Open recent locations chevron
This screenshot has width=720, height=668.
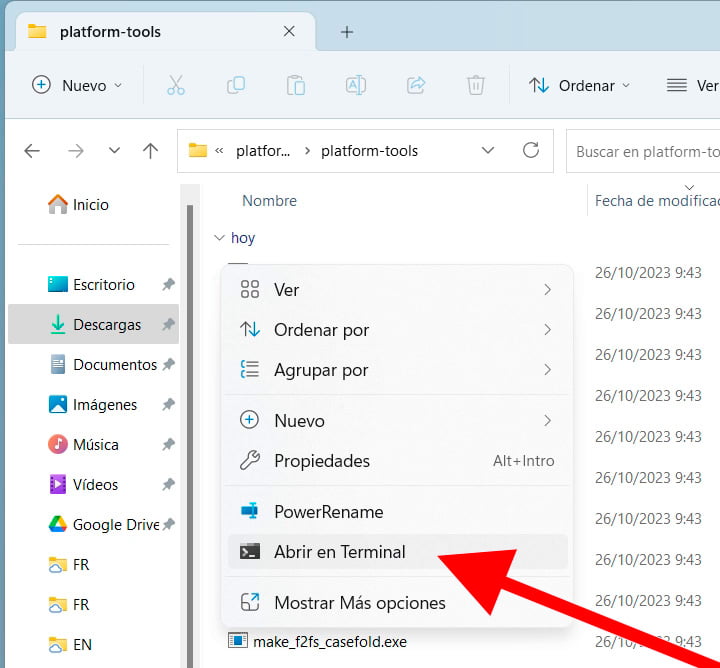[x=114, y=151]
